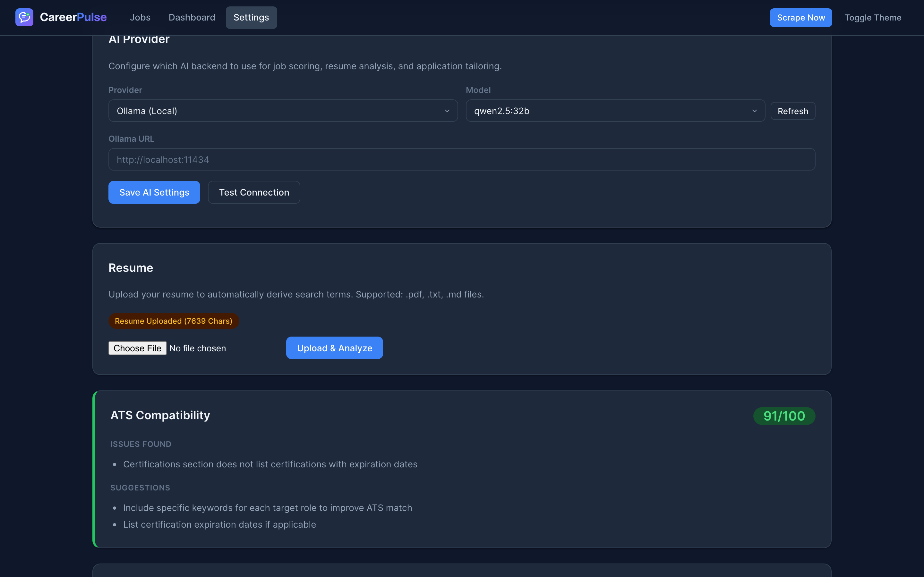The width and height of the screenshot is (924, 577).
Task: Click the No file chosen label
Action: [197, 348]
